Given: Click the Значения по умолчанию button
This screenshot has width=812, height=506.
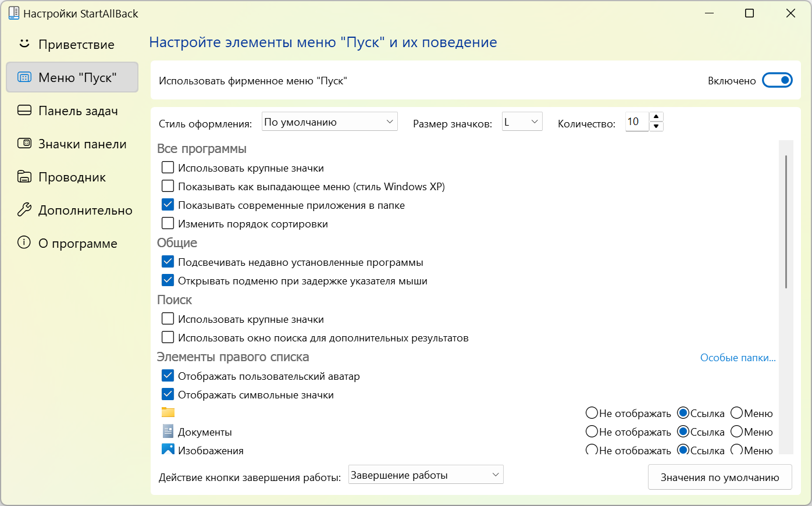Looking at the screenshot, I should click(720, 478).
